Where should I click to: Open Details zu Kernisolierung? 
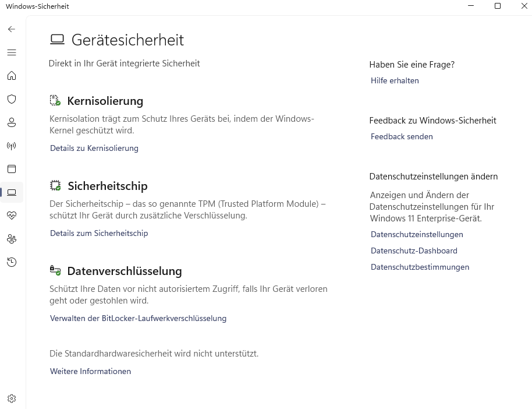tap(94, 148)
